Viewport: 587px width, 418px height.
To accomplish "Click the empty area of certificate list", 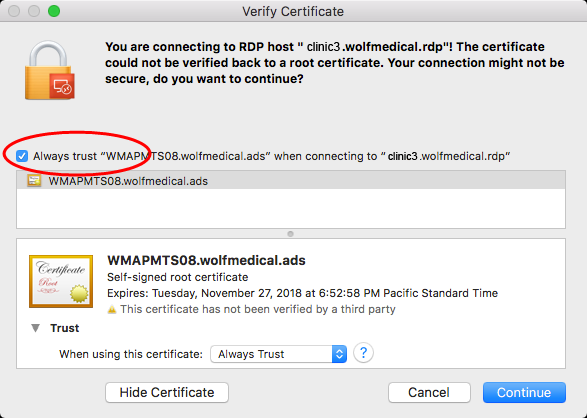I will 291,209.
